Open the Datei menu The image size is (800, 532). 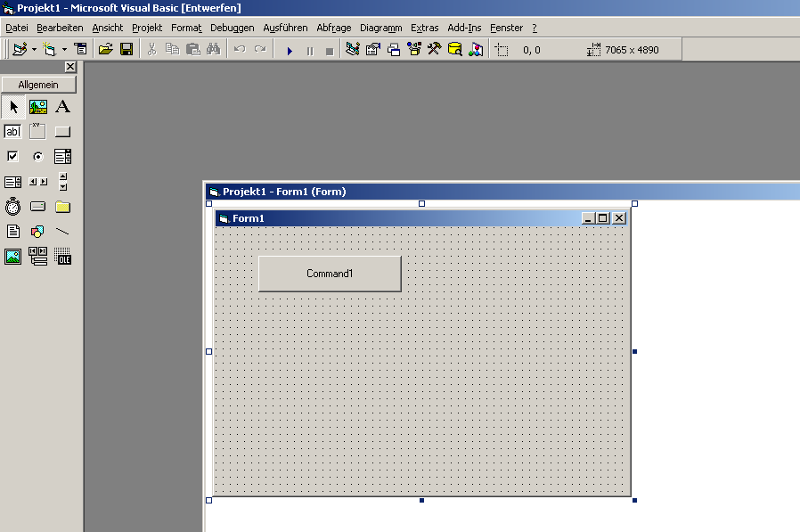(x=17, y=29)
